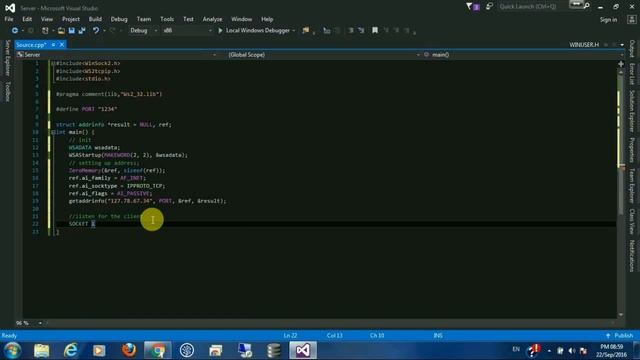Open the Debug configuration dropdown

143,31
